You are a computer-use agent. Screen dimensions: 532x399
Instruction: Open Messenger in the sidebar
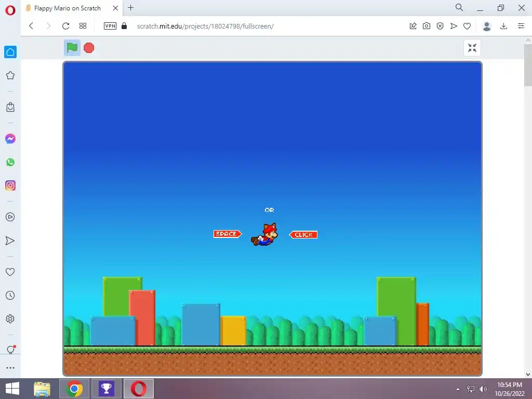[10, 139]
